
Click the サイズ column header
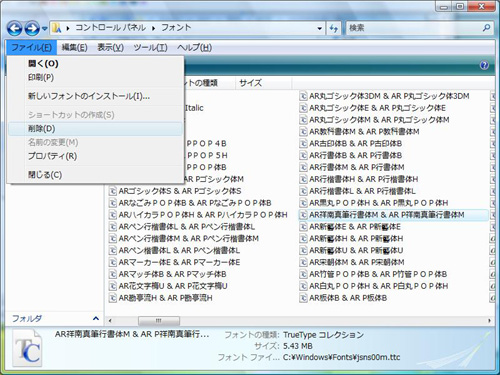(x=263, y=83)
